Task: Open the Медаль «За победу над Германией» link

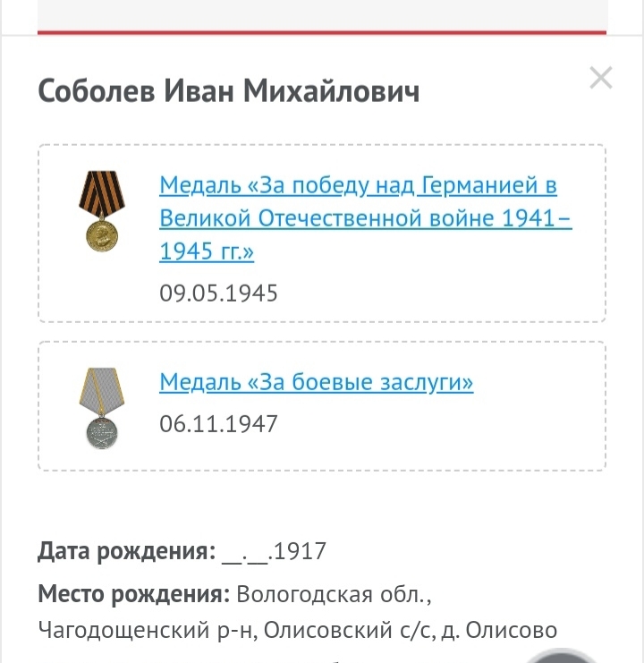Action: click(x=366, y=218)
